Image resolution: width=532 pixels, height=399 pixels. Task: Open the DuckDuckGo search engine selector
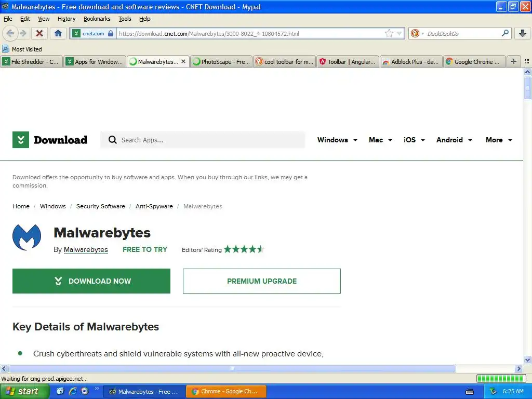(417, 33)
